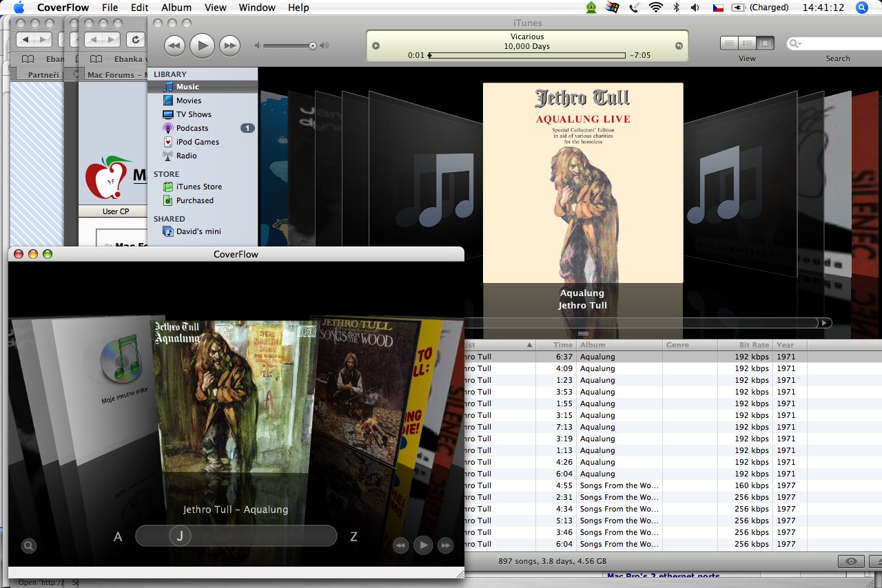This screenshot has width=882, height=588.
Task: Open the Wi-Fi status menu
Action: pyautogui.click(x=655, y=8)
